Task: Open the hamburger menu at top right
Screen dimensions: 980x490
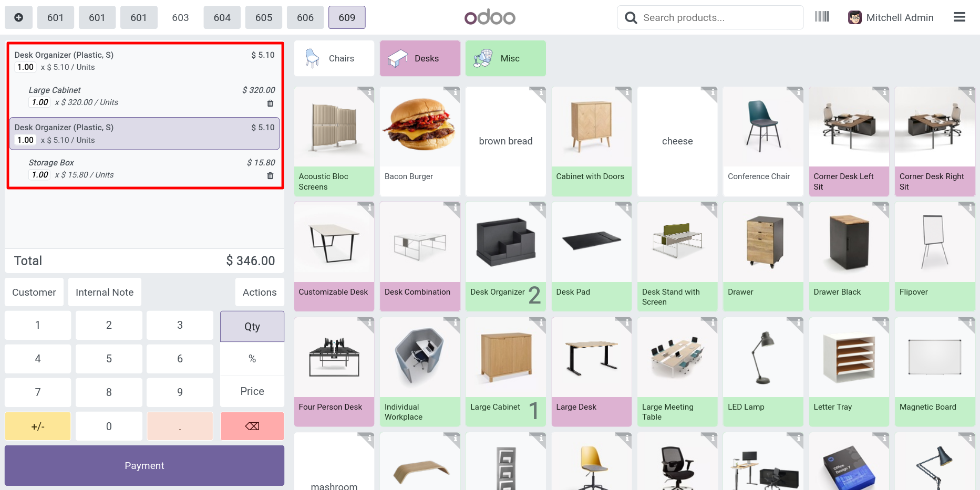Action: click(960, 17)
